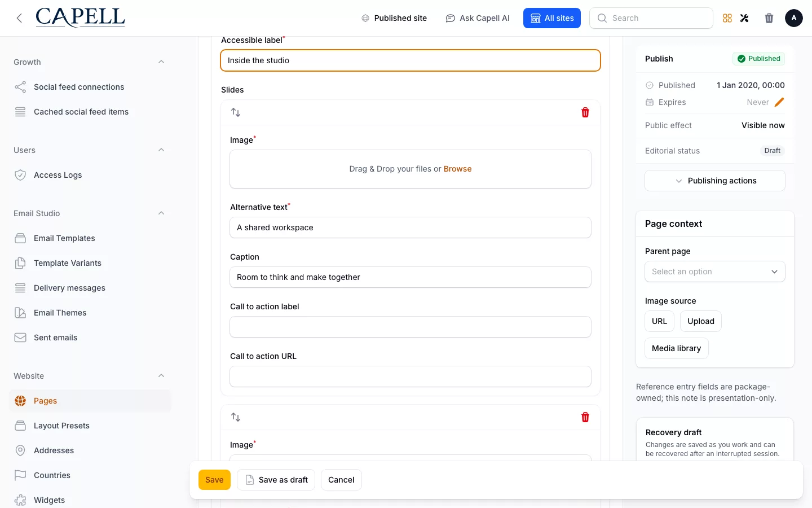
Task: Open Addresses in sidebar
Action: click(x=90, y=450)
